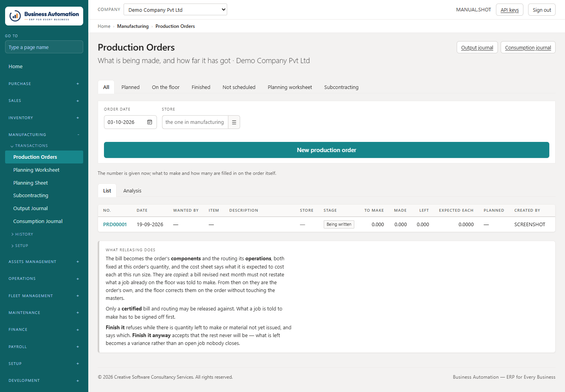
Task: Open Output Journal in sidebar
Action: point(44,209)
